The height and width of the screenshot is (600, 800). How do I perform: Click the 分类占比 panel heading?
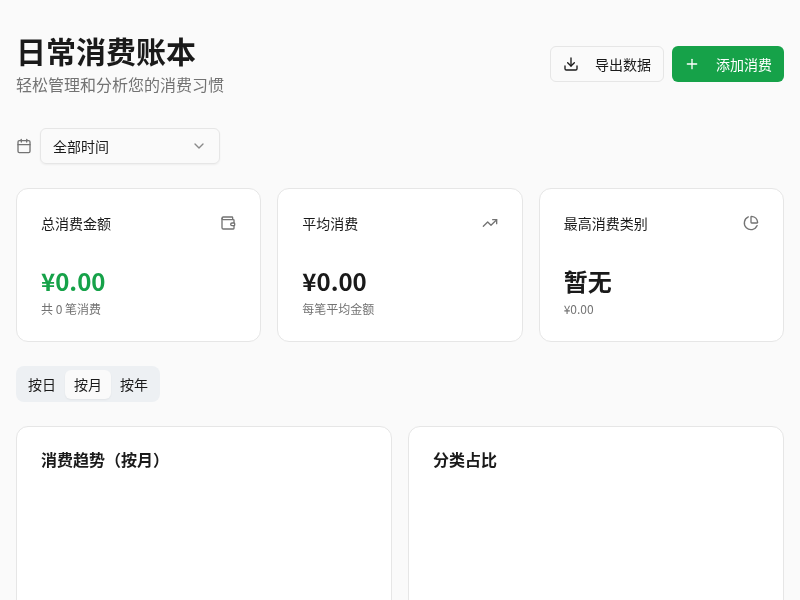465,460
